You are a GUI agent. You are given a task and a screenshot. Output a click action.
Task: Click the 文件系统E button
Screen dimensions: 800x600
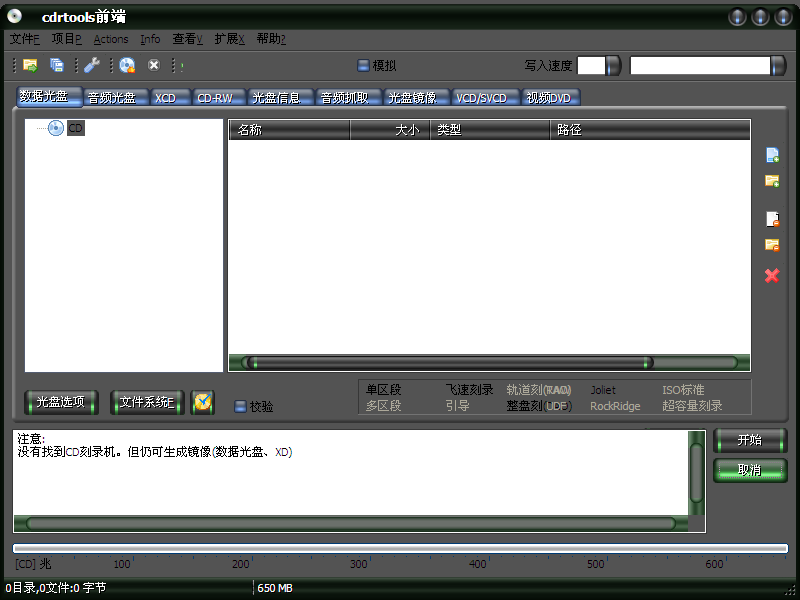(x=147, y=403)
